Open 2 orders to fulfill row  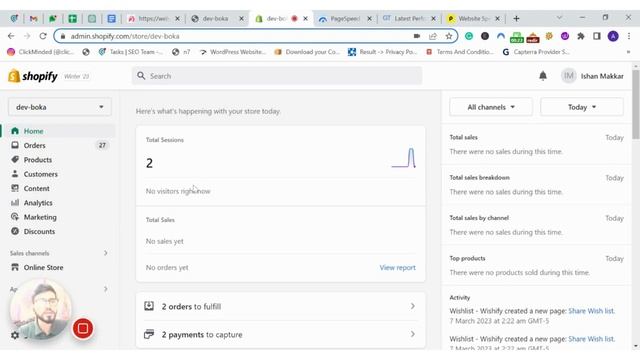280,306
